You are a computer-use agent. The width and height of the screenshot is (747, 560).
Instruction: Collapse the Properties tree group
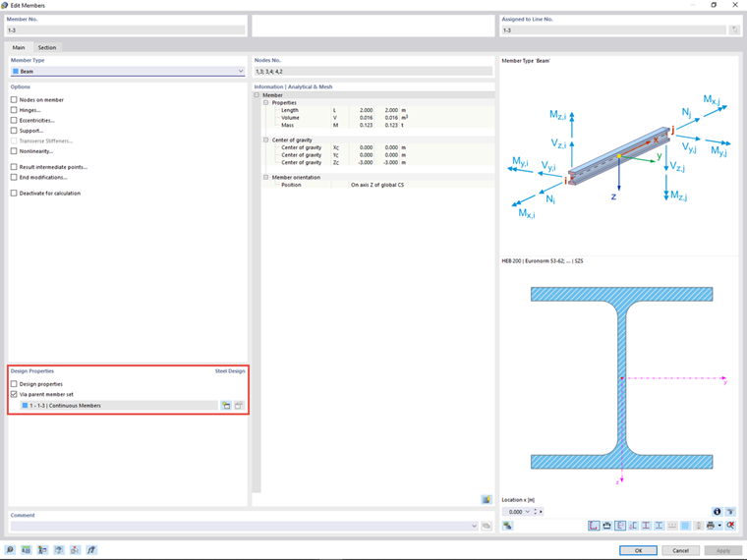click(266, 102)
